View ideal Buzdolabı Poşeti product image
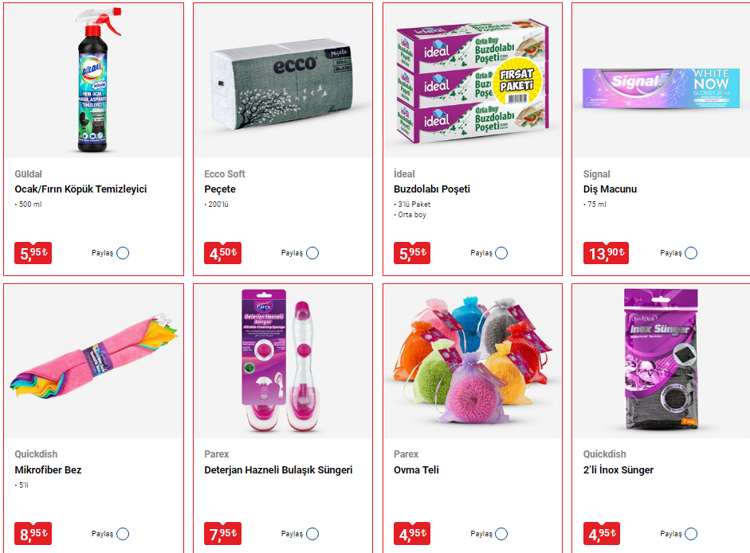The image size is (750, 553). [473, 80]
